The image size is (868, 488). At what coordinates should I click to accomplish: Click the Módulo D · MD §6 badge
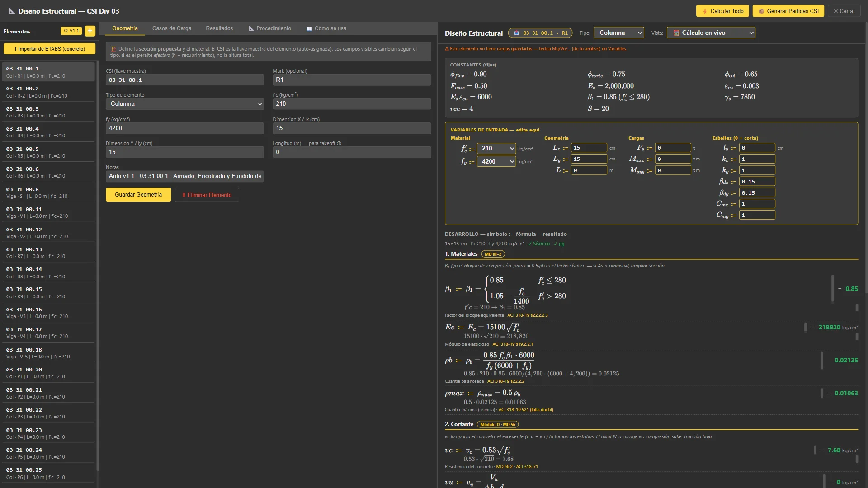pyautogui.click(x=497, y=425)
